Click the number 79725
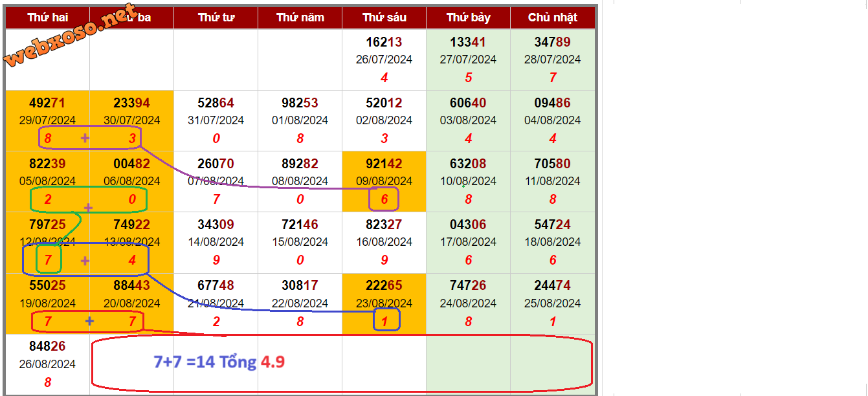 point(47,225)
